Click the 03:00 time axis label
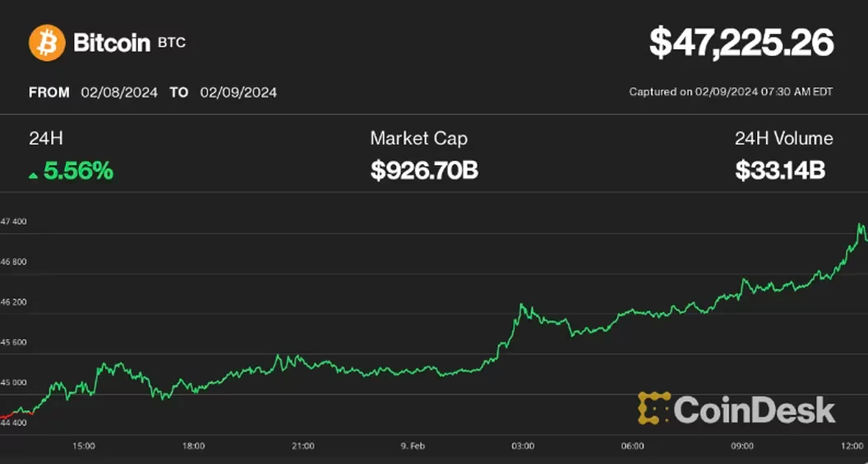Image resolution: width=868 pixels, height=464 pixels. (x=523, y=446)
